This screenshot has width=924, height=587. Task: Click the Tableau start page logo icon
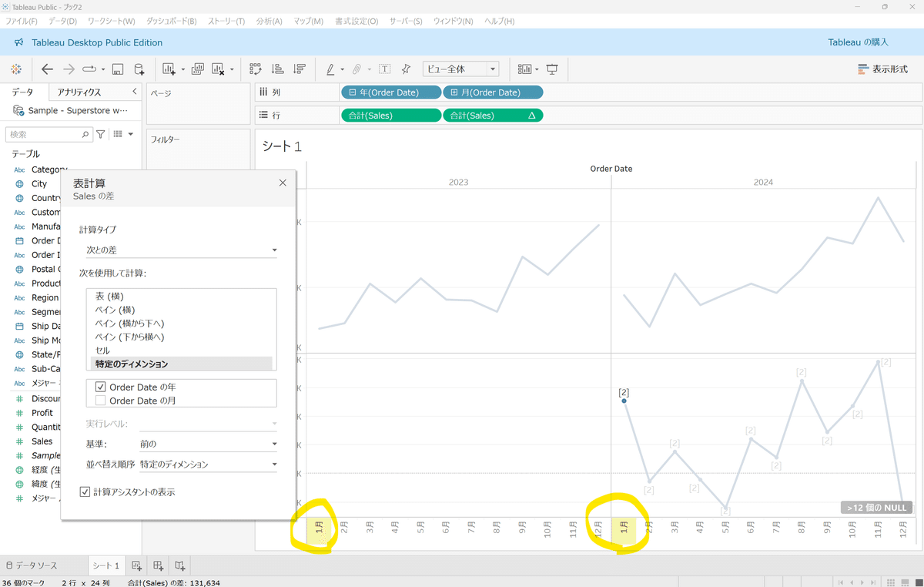coord(16,69)
